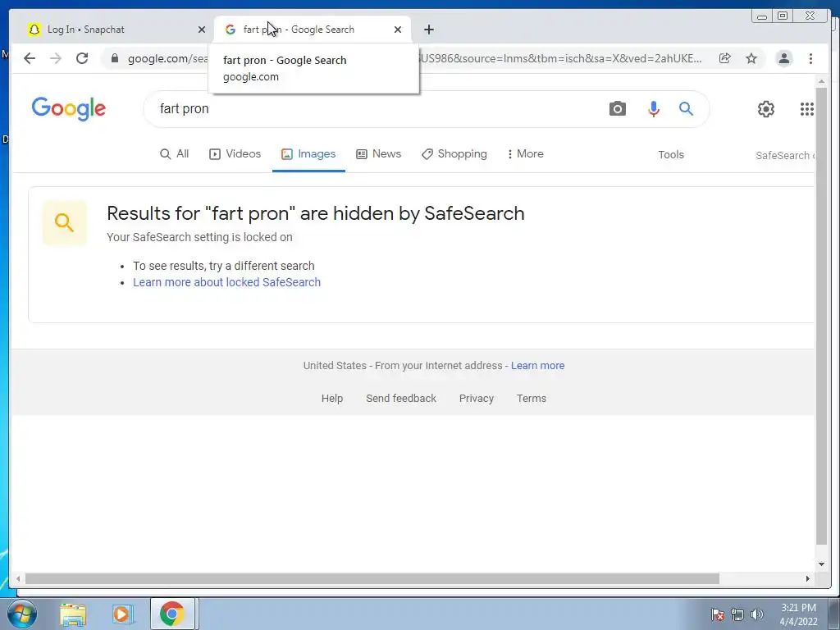The width and height of the screenshot is (840, 630).
Task: Bookmark this page with the star icon
Action: (751, 58)
